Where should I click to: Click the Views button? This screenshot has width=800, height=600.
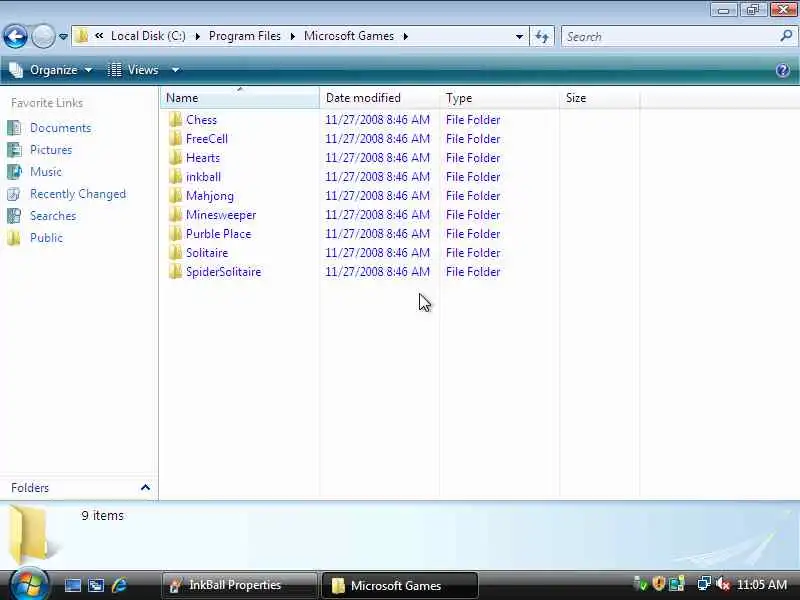[134, 70]
